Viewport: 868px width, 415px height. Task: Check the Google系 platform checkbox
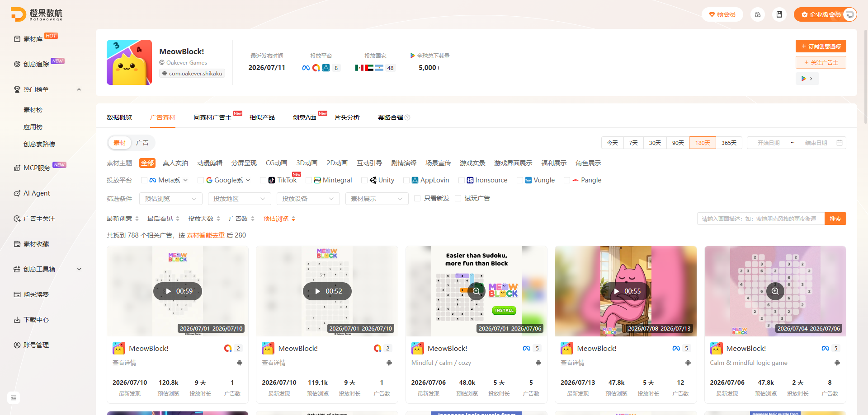click(200, 180)
